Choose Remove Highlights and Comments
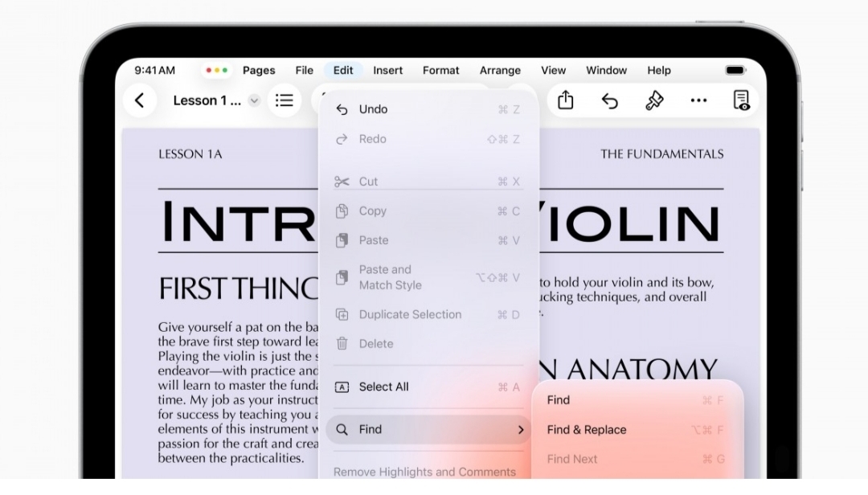The width and height of the screenshot is (868, 495). [424, 472]
